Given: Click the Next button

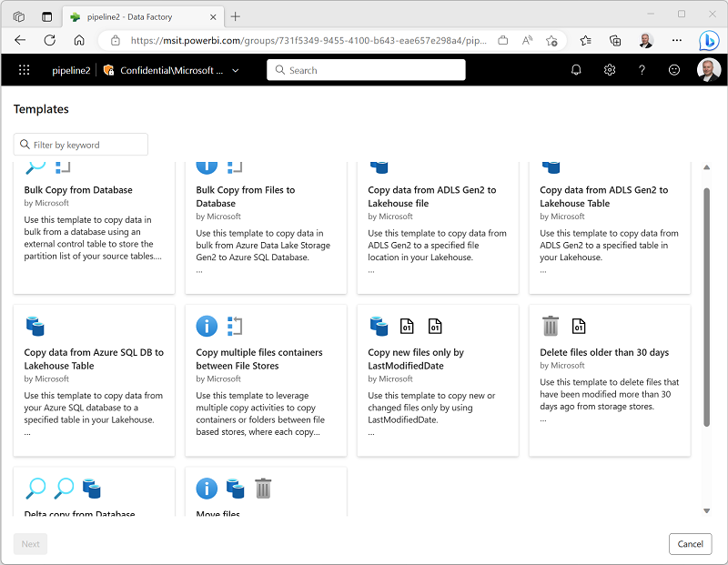Looking at the screenshot, I should 31,544.
